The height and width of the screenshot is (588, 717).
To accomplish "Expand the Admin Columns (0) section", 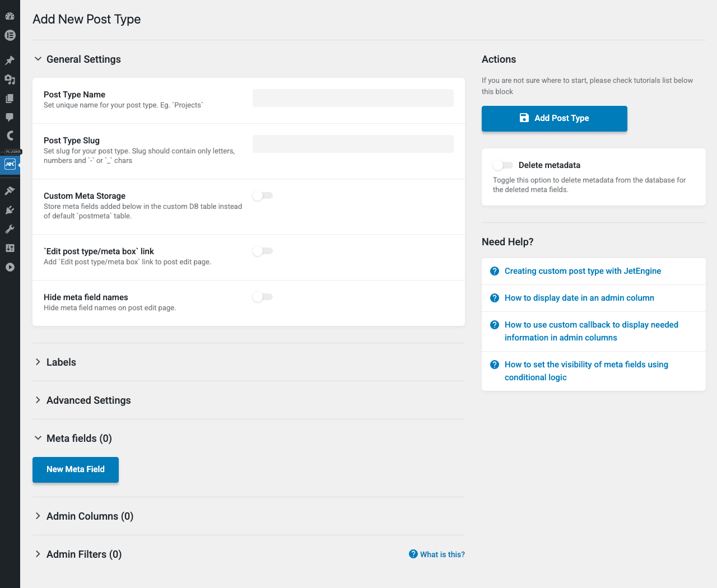I will pos(83,516).
